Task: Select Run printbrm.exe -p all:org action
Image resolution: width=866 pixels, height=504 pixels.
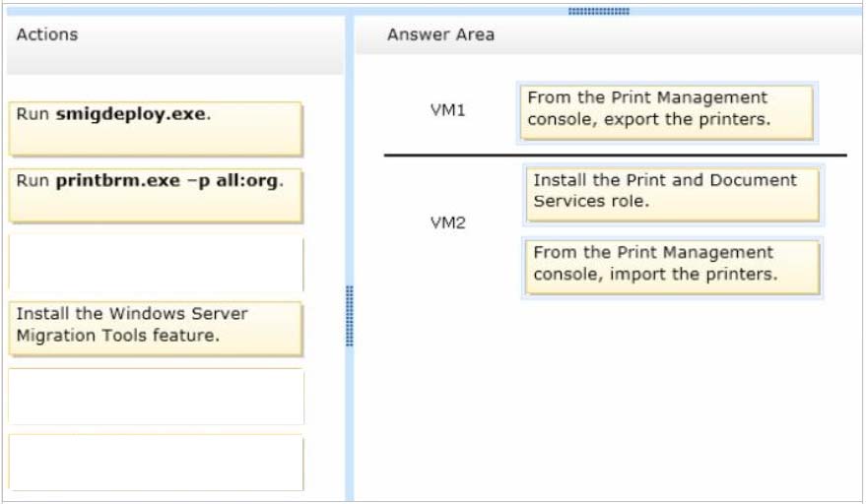Action: click(156, 196)
